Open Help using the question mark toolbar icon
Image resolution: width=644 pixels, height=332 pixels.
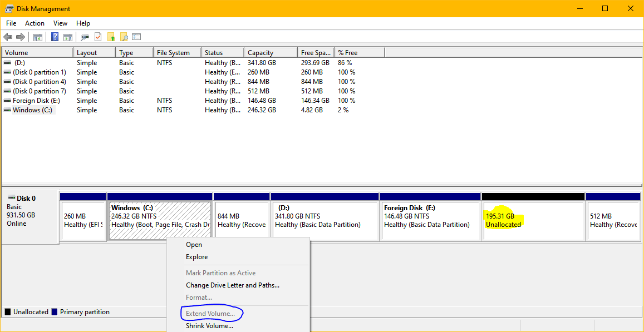coord(54,37)
